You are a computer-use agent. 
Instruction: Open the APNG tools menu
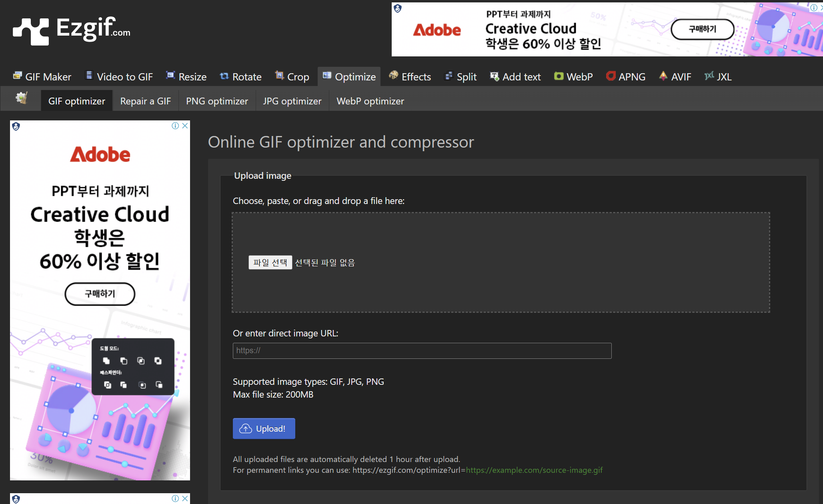(x=626, y=76)
